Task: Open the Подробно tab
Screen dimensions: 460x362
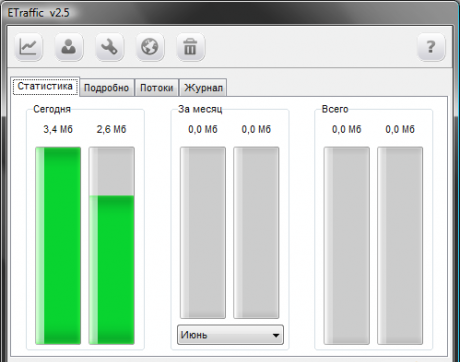Action: (107, 88)
